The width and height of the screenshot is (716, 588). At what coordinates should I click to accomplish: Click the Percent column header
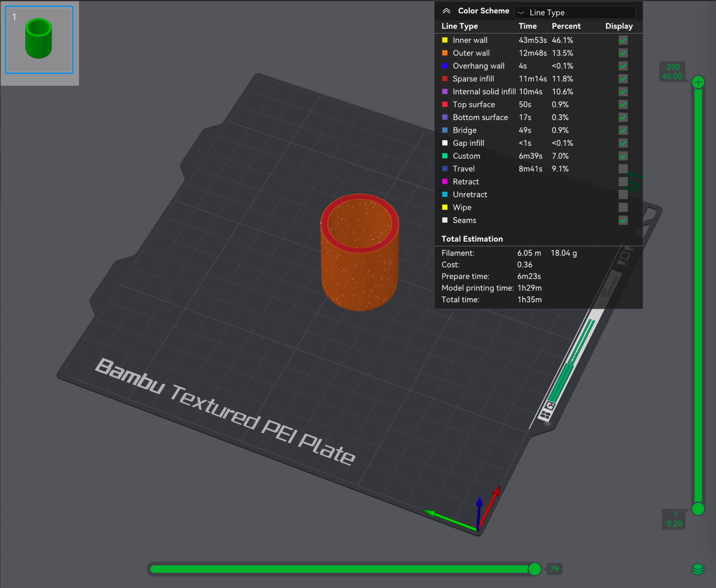566,26
